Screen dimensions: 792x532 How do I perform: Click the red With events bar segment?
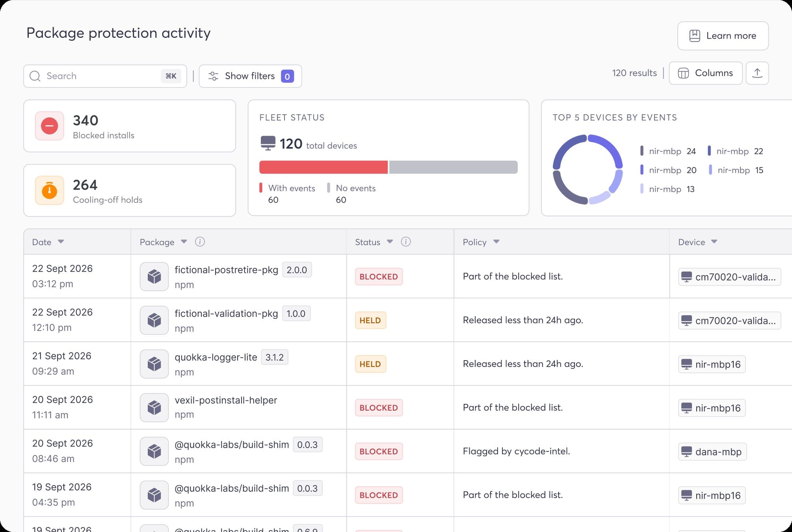323,167
